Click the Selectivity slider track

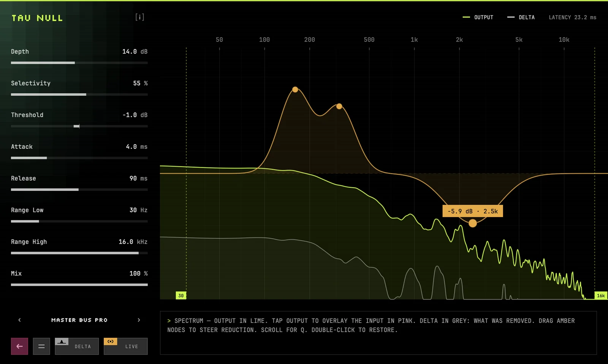pyautogui.click(x=79, y=95)
